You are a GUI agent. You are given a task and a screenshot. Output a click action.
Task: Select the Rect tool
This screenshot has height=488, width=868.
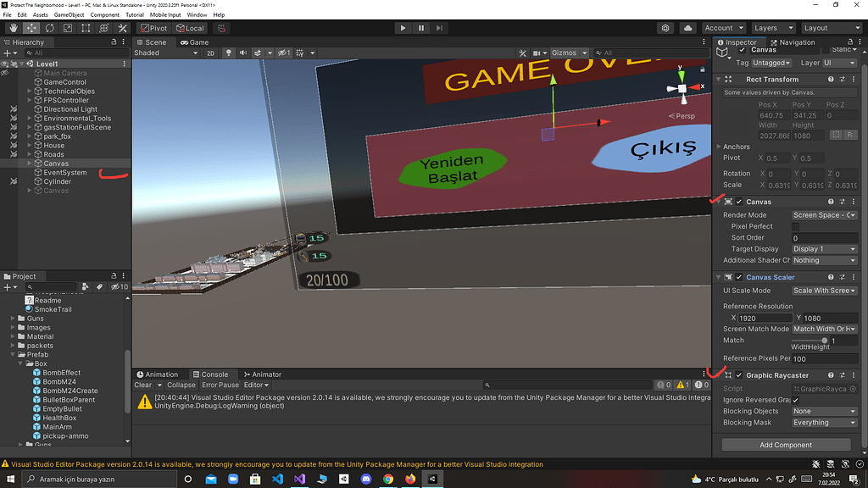click(x=85, y=28)
